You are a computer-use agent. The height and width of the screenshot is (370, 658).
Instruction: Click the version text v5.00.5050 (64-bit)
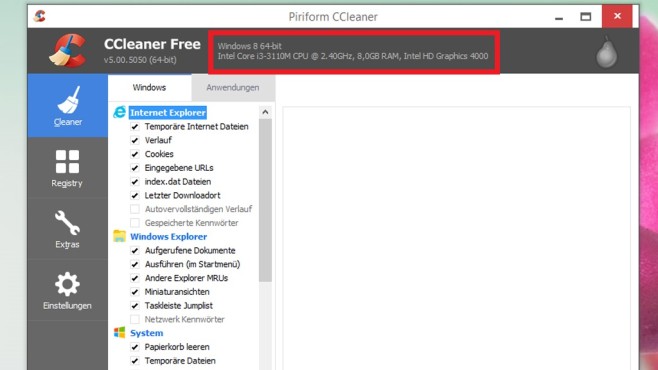coord(140,60)
